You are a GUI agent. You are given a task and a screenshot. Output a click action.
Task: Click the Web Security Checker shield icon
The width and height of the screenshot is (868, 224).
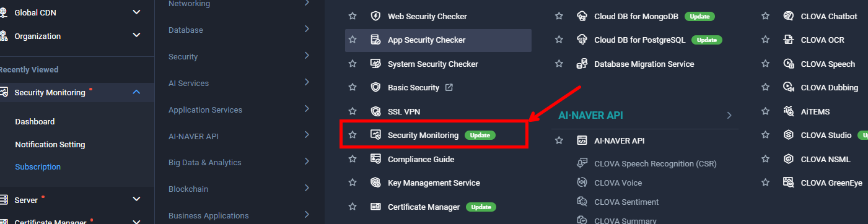pyautogui.click(x=375, y=16)
